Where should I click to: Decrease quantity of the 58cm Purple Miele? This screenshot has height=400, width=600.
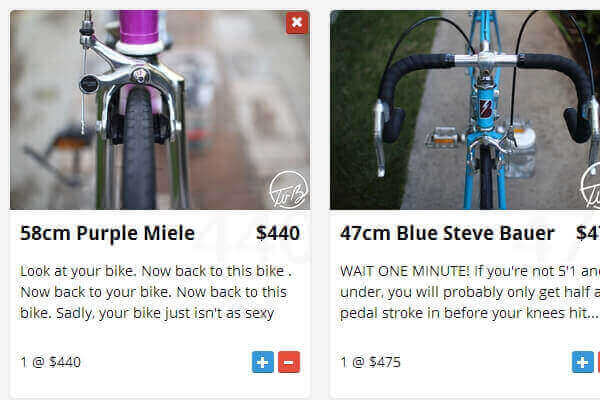(289, 362)
